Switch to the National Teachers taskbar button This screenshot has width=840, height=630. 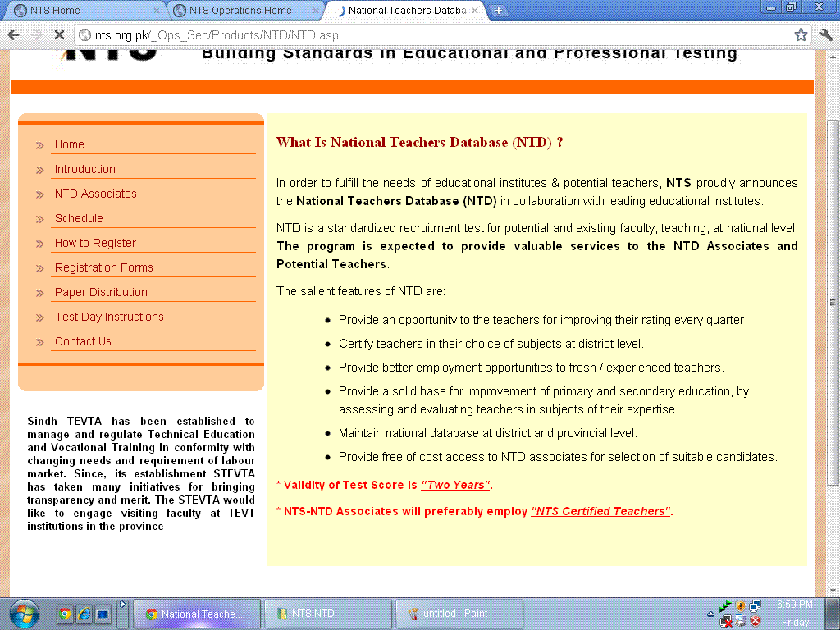[x=197, y=614]
